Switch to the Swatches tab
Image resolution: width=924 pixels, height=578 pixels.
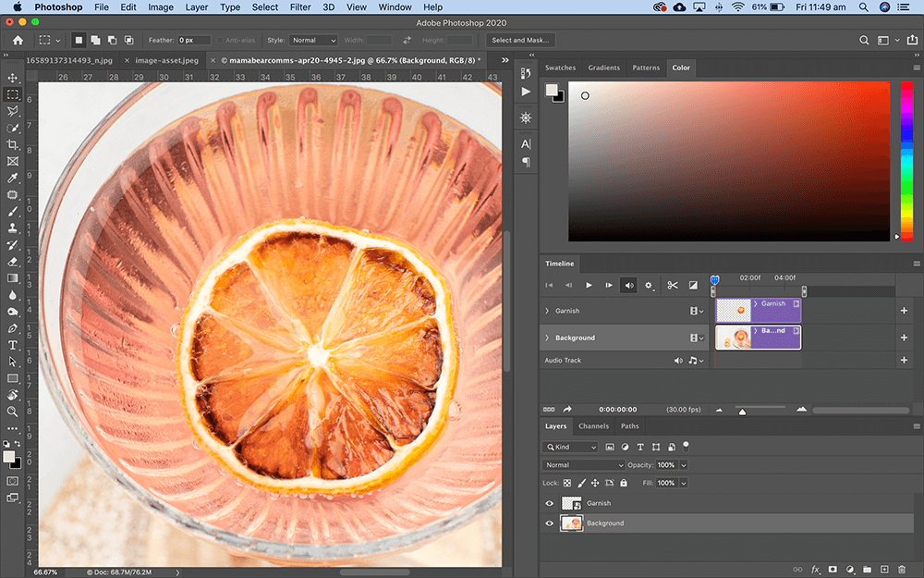click(560, 68)
